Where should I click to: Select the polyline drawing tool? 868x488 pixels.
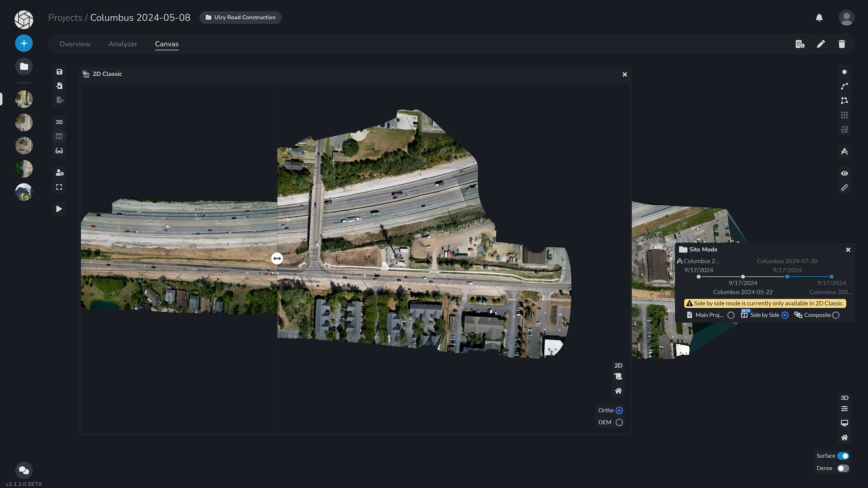coord(845,86)
